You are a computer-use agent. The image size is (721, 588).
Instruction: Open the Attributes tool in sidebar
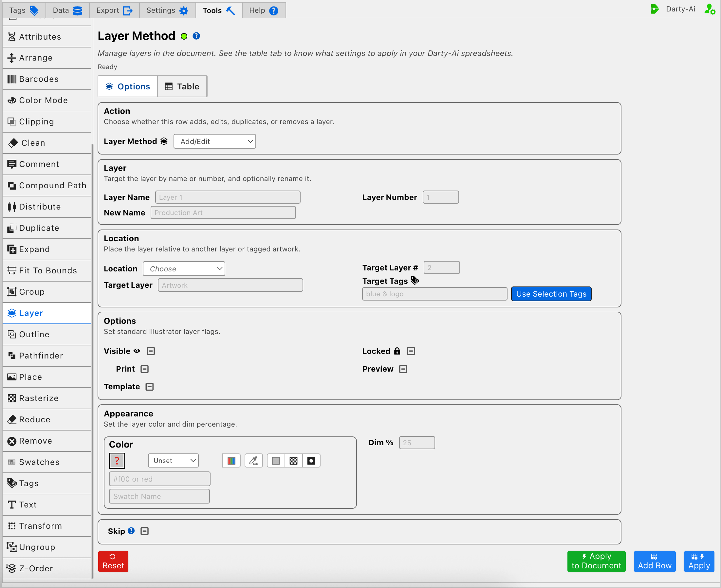[x=47, y=37]
